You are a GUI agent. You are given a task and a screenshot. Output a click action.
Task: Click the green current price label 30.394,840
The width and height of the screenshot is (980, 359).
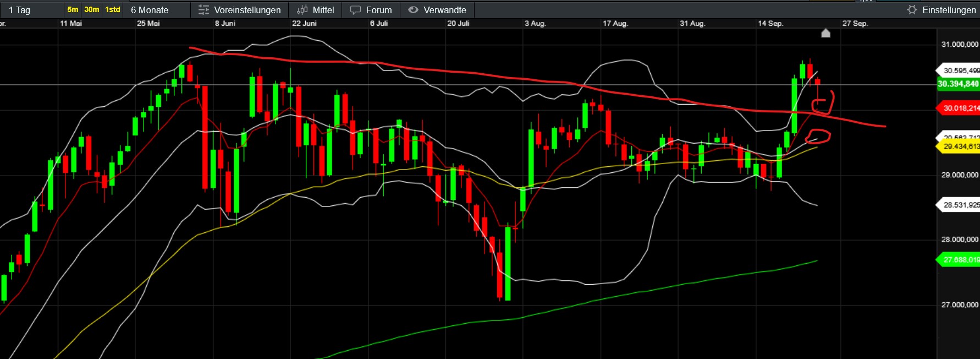[958, 84]
